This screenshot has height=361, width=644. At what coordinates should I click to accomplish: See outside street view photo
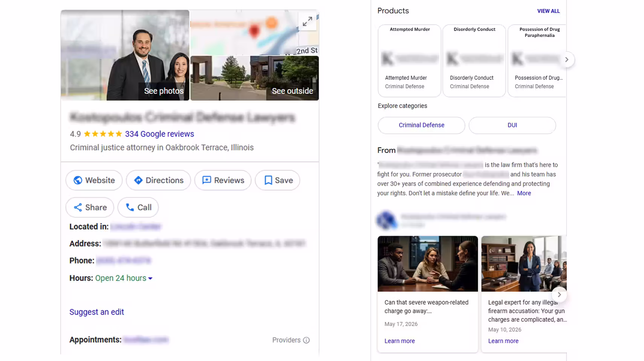click(255, 78)
